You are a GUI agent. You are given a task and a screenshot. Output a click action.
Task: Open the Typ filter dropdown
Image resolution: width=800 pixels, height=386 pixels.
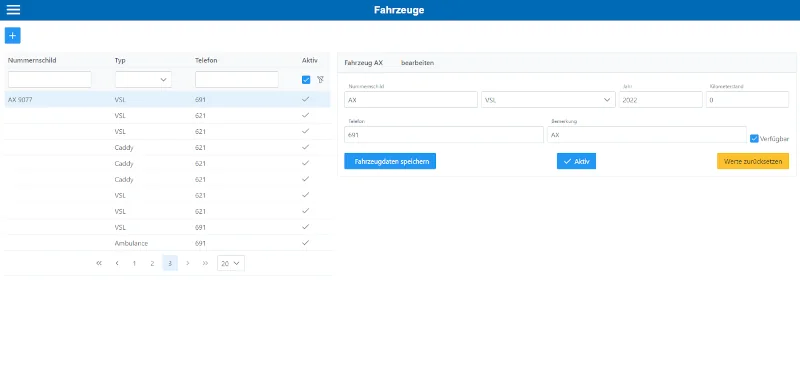coord(143,80)
